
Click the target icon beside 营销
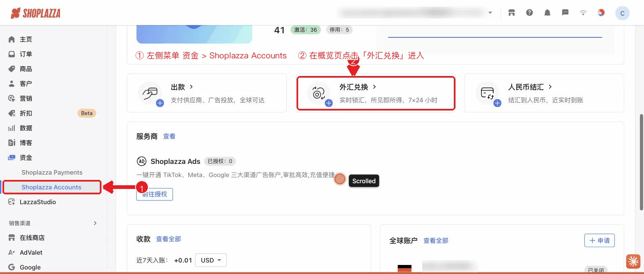pos(11,99)
